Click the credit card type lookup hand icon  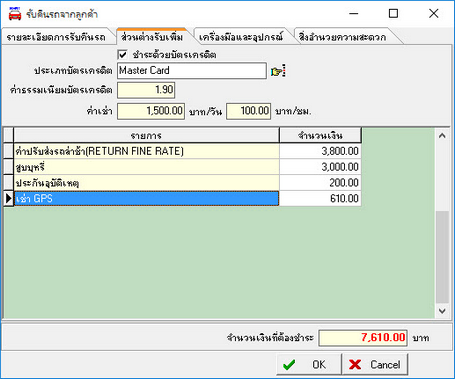(278, 71)
